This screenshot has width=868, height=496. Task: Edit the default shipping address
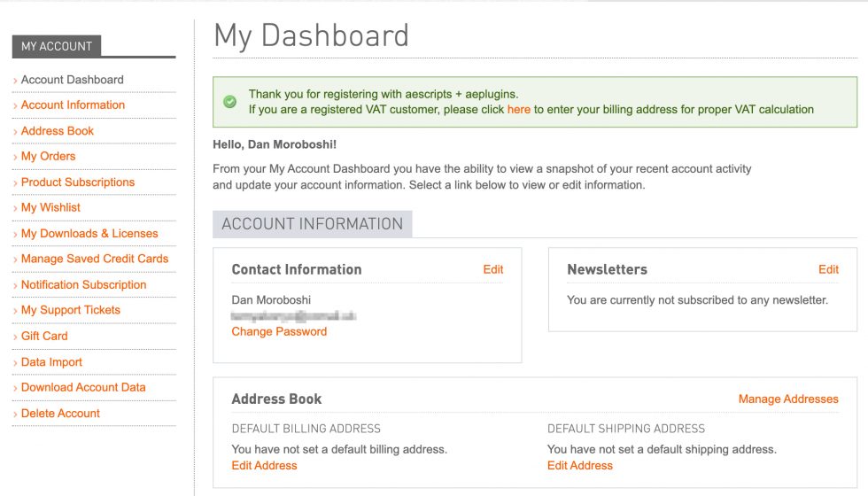[580, 465]
